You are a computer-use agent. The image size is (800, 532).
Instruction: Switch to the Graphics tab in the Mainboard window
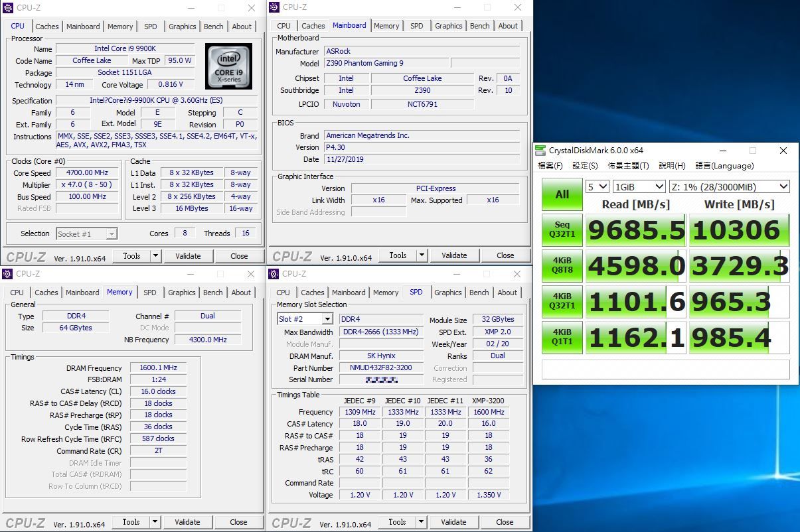449,26
